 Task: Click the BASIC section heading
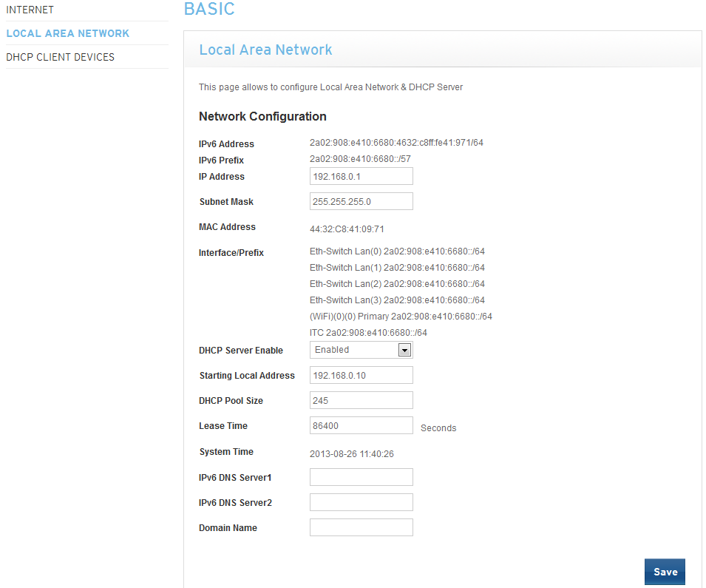[209, 9]
